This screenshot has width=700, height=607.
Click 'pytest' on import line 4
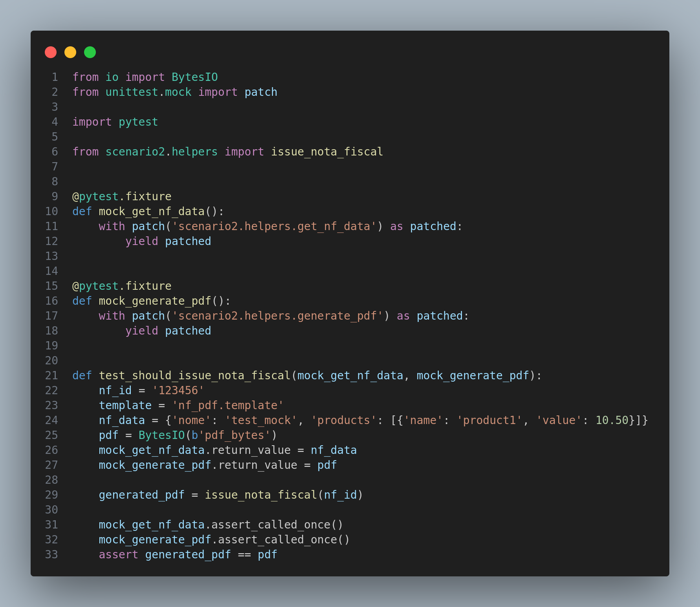138,122
